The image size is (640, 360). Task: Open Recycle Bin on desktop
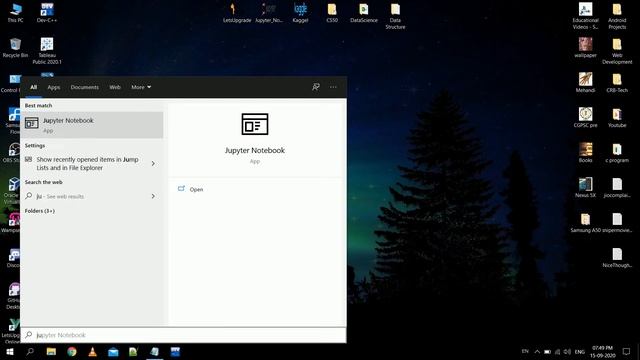16,47
